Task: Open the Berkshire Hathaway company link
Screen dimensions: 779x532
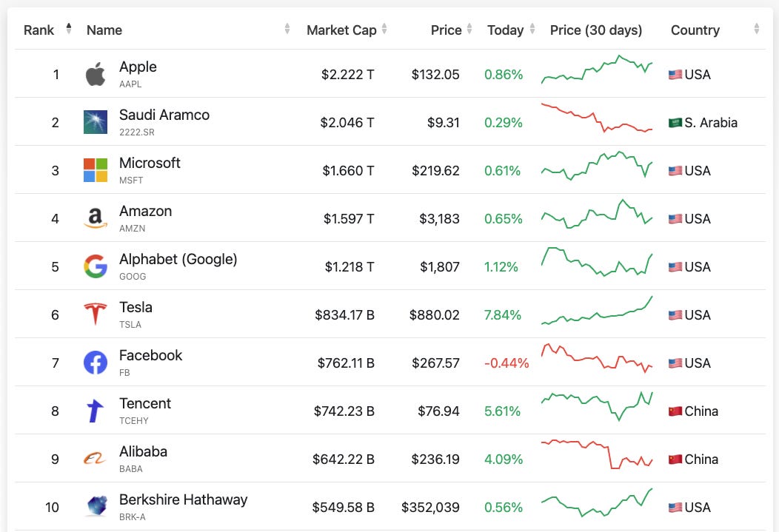Action: tap(183, 499)
